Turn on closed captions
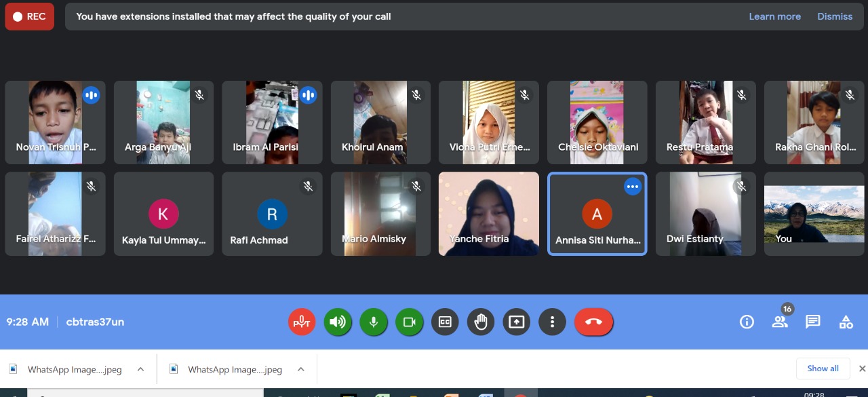Screen dimensions: 868x397 [x=446, y=322]
